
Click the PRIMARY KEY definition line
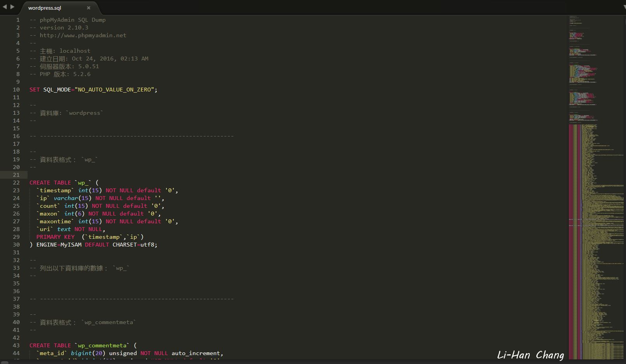coord(90,237)
